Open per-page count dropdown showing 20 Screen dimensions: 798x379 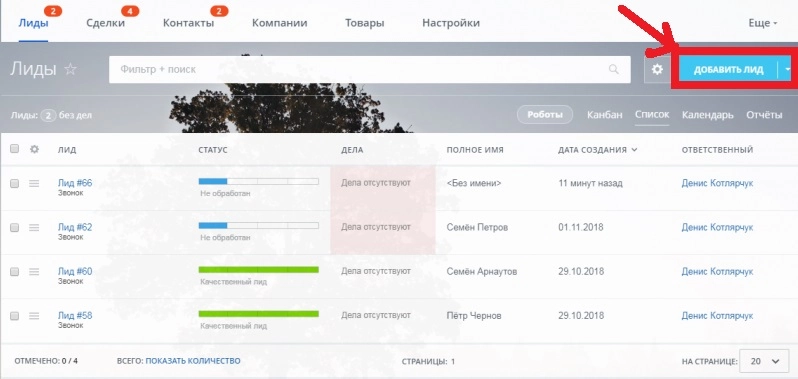click(x=764, y=361)
